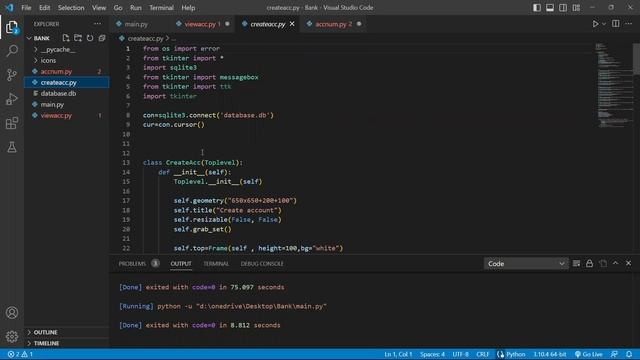Toggle output scroll lock
The height and width of the screenshot is (360, 640).
point(589,264)
